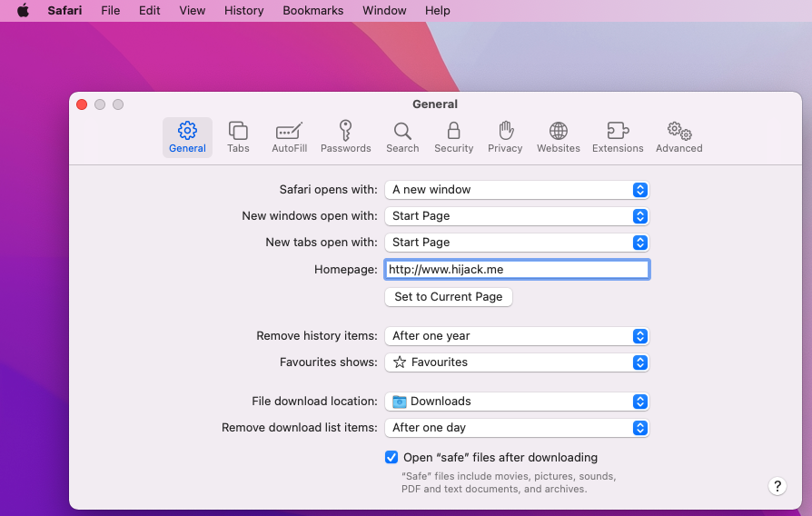812x516 pixels.
Task: Open the AutoFill preferences pane
Action: point(289,137)
